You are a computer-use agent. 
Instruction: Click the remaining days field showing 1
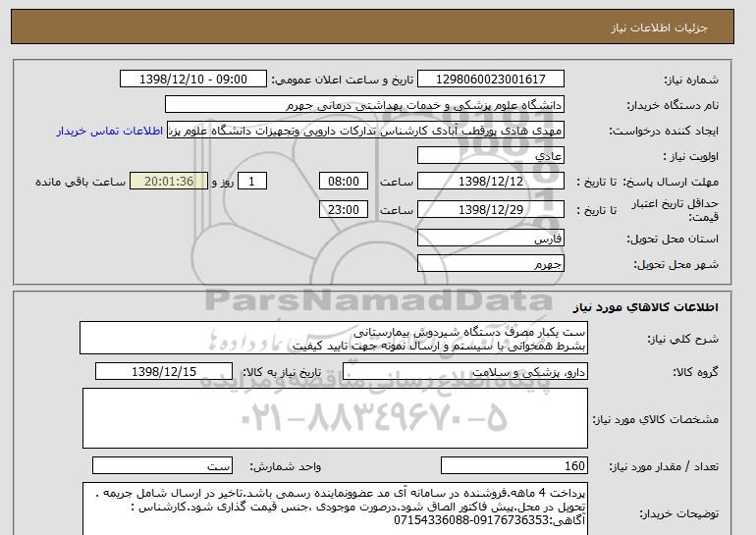pos(251,182)
